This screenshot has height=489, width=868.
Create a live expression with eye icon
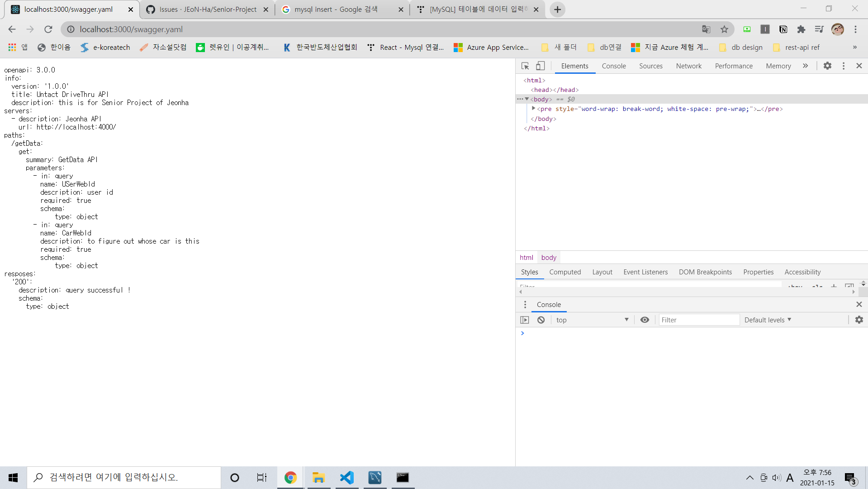(645, 320)
